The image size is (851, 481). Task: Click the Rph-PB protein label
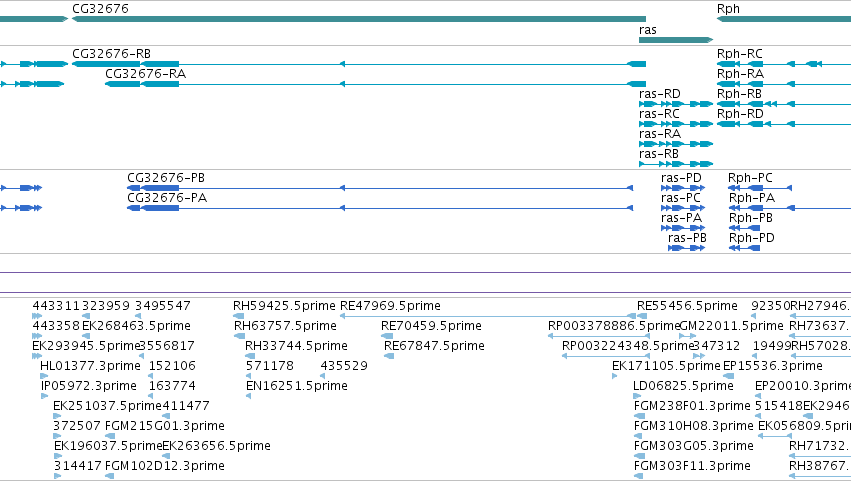[751, 218]
